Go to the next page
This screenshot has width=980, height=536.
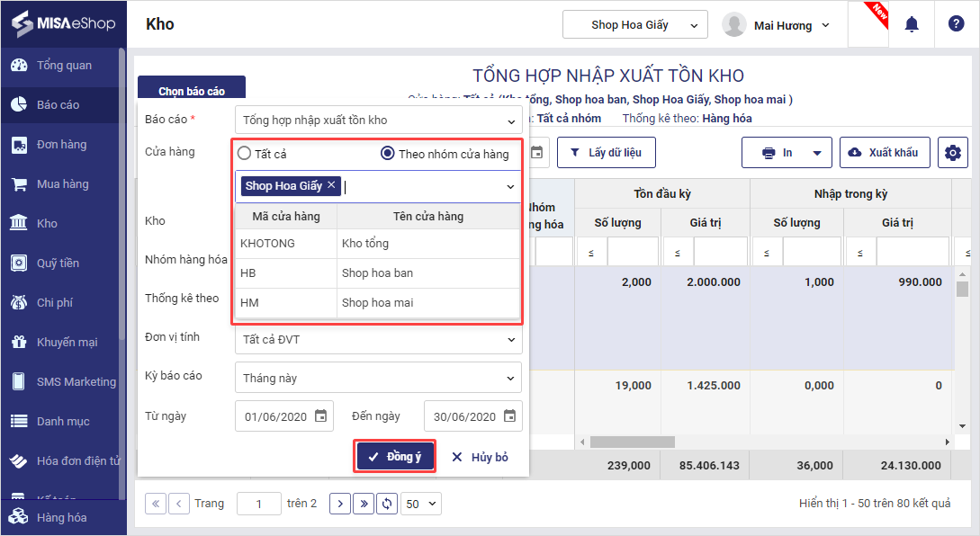[340, 504]
